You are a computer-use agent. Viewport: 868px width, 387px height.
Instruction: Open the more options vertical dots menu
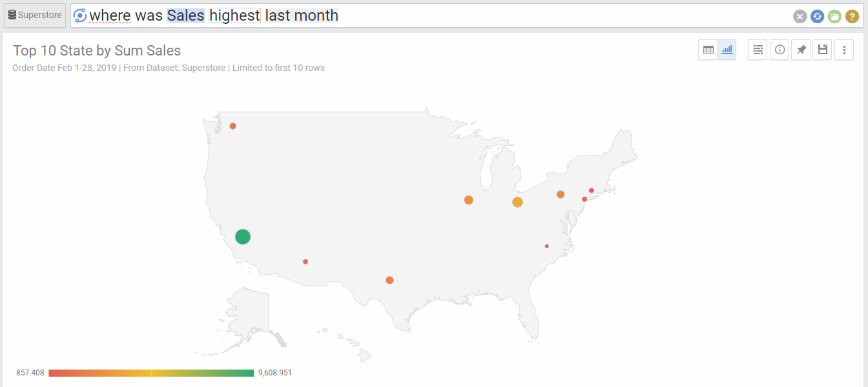pos(844,50)
